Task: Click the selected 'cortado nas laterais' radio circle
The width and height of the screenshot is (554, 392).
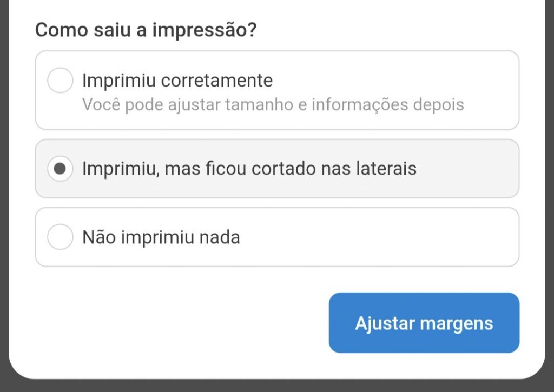Action: pyautogui.click(x=60, y=169)
